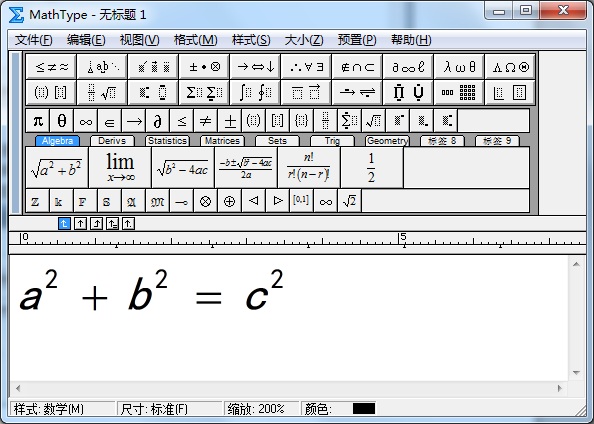Screen dimensions: 594x424
Task: Insert the right-pointing triangle symbol
Action: pos(278,201)
